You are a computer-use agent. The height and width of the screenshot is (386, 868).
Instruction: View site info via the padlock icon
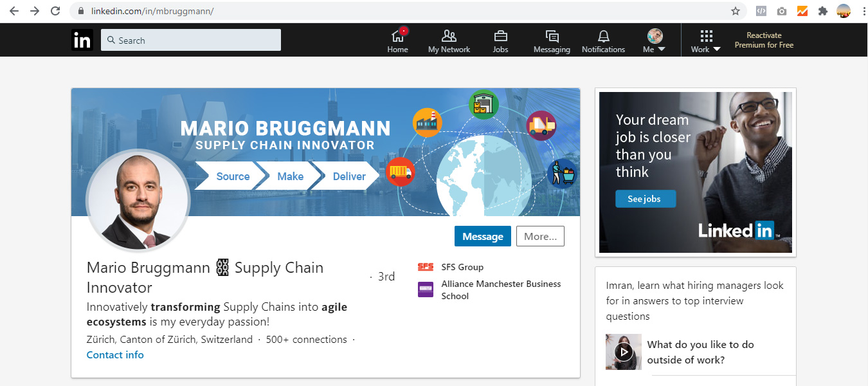(x=80, y=11)
